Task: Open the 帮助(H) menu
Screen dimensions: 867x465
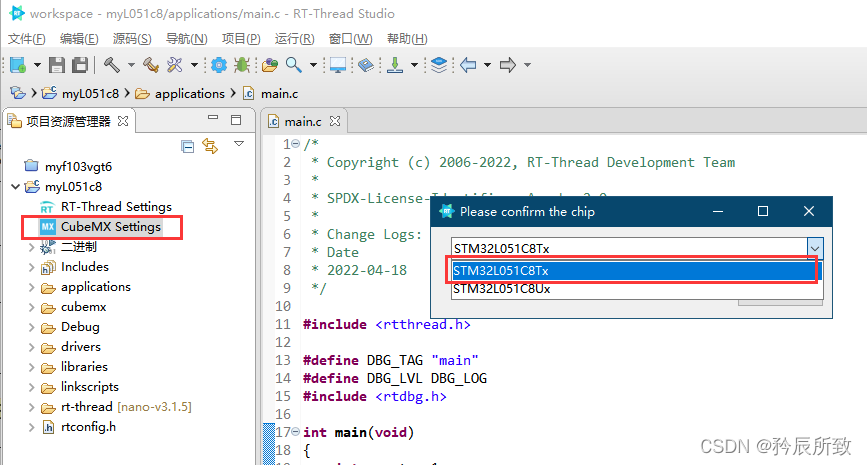Action: tap(407, 39)
